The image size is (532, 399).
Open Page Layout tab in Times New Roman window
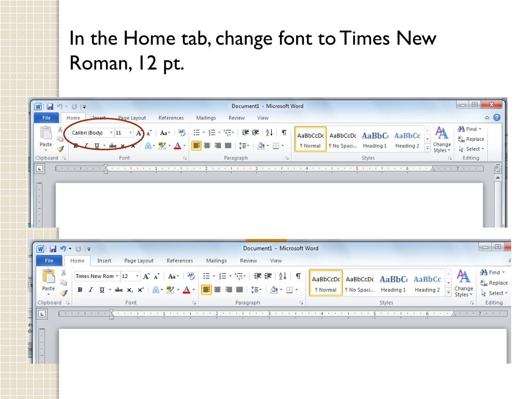(x=139, y=261)
